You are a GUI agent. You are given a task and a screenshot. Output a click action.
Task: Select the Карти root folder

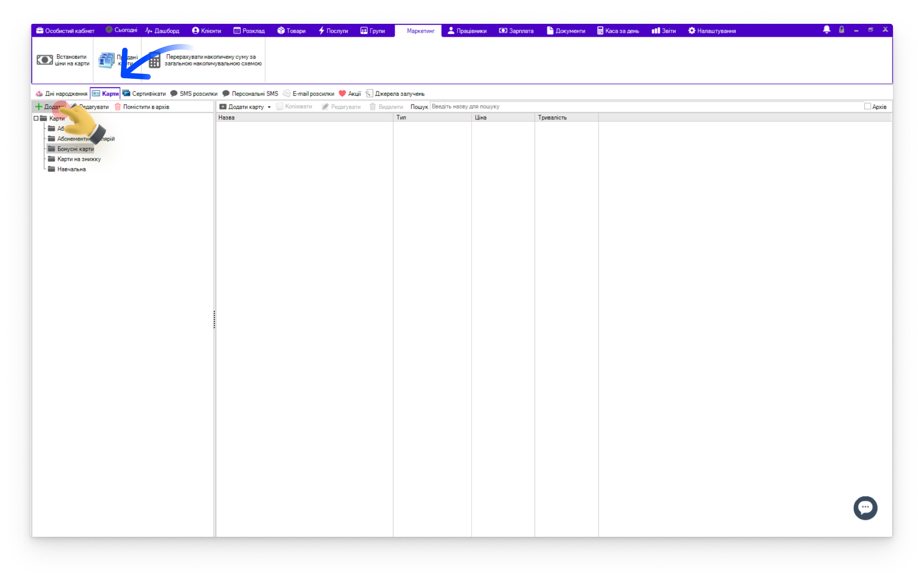(x=53, y=118)
